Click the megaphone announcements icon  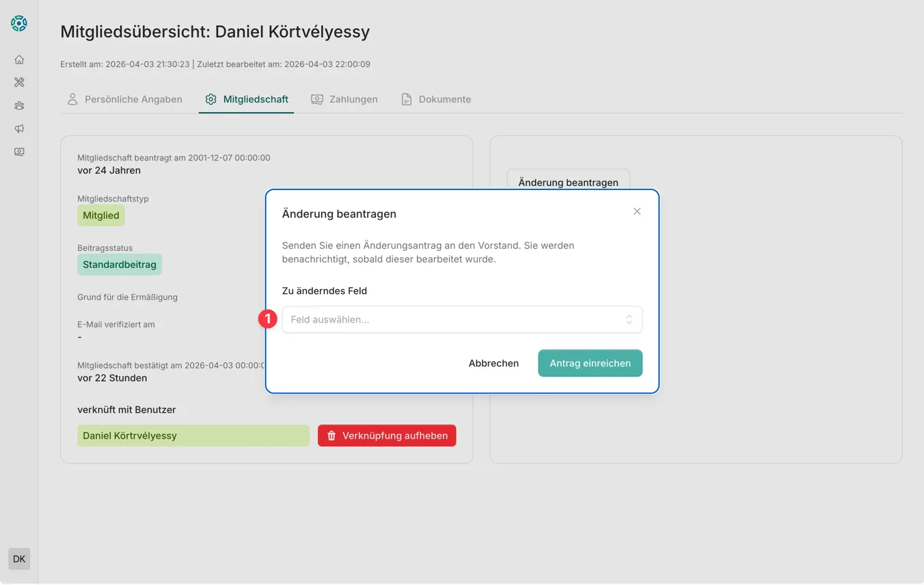(18, 128)
